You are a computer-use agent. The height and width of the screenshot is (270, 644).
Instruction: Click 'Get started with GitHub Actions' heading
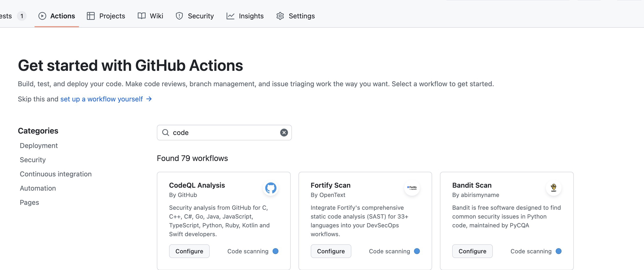click(130, 65)
